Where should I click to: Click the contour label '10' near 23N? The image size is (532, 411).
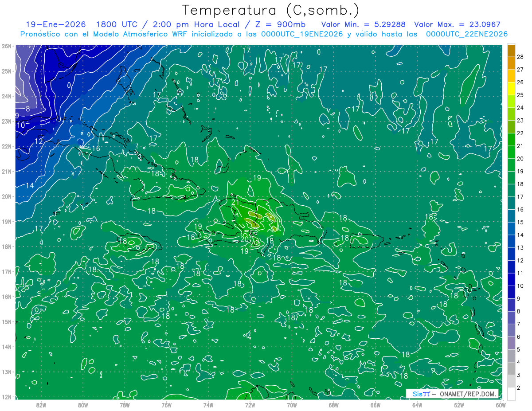(x=21, y=125)
